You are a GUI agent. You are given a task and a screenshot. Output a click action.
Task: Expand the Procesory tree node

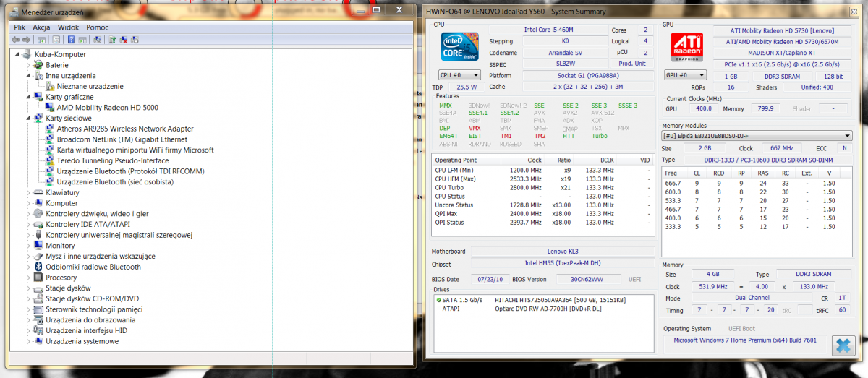(x=29, y=278)
